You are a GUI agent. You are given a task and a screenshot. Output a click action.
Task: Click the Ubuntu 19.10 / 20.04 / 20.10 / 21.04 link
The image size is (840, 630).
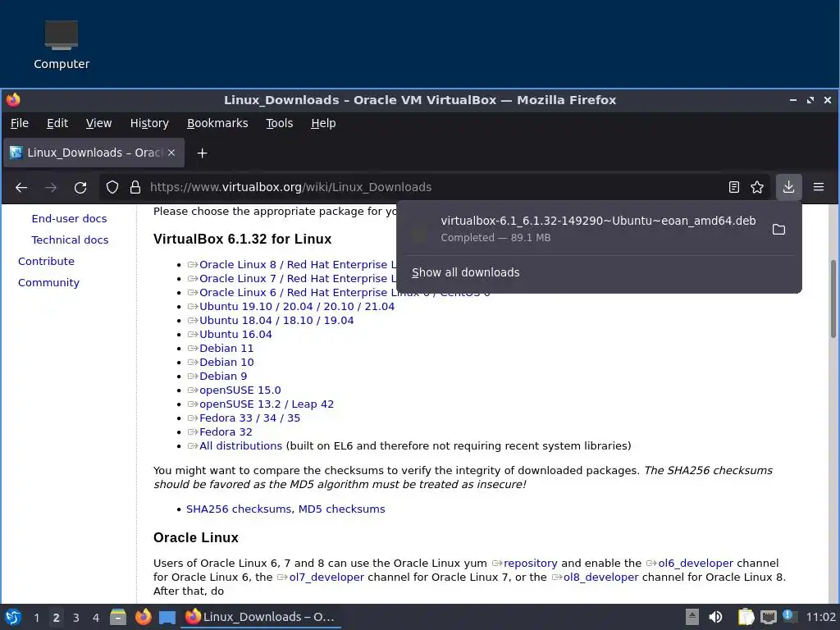[x=297, y=307]
